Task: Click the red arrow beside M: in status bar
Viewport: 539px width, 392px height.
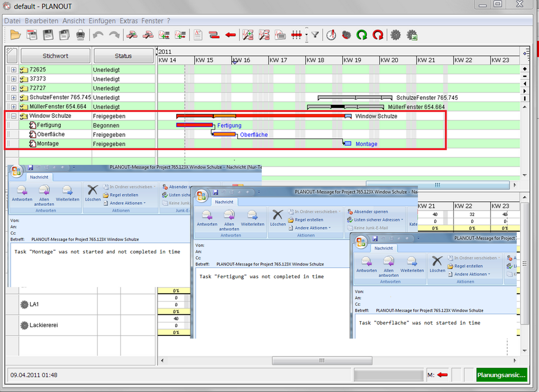Action: click(442, 375)
